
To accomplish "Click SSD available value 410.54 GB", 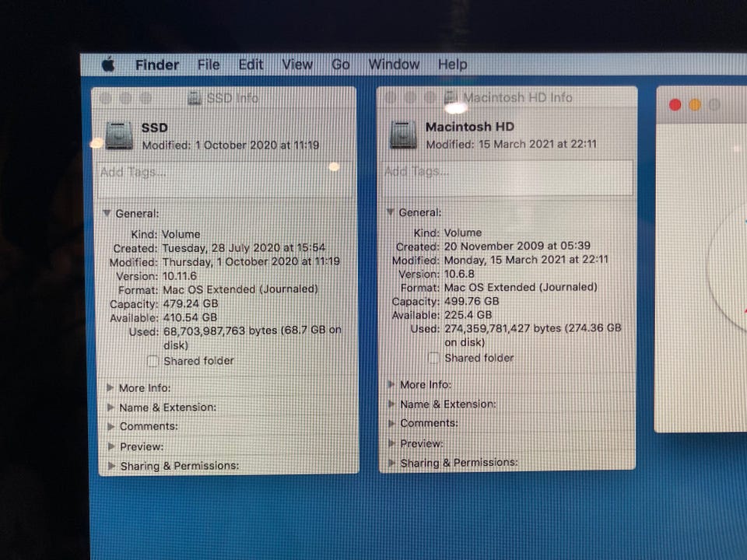I will (x=190, y=317).
